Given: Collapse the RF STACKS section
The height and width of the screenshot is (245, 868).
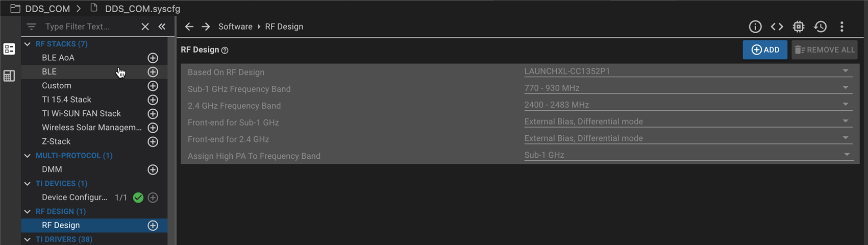Looking at the screenshot, I should pyautogui.click(x=28, y=44).
